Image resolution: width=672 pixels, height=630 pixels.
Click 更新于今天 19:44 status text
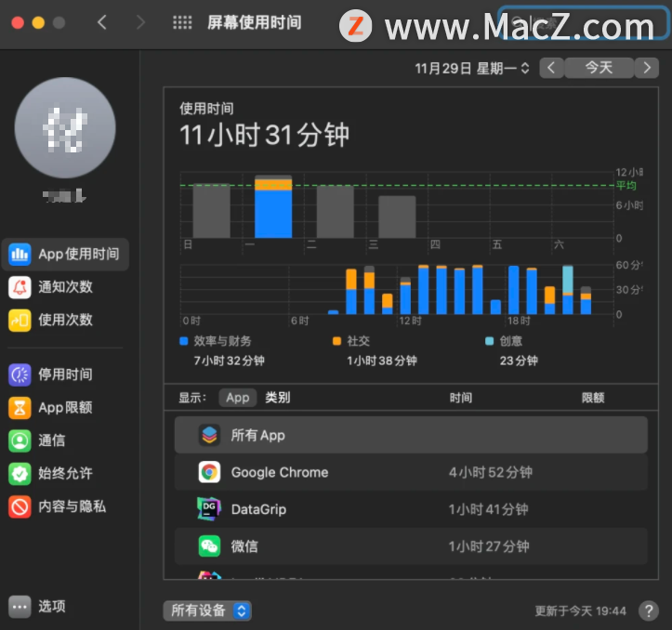tap(580, 611)
